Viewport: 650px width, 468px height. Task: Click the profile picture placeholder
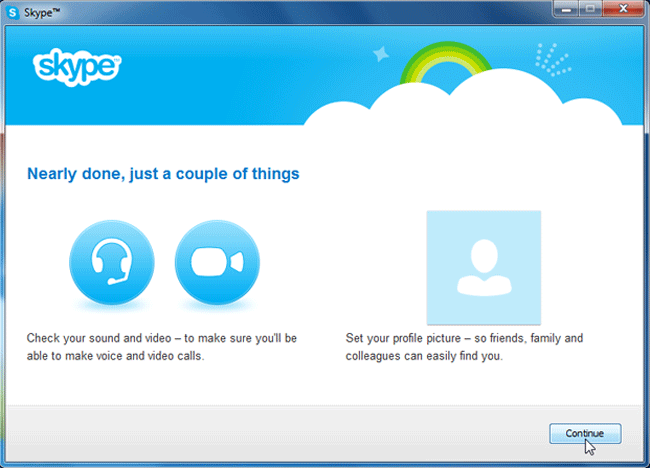tap(484, 267)
